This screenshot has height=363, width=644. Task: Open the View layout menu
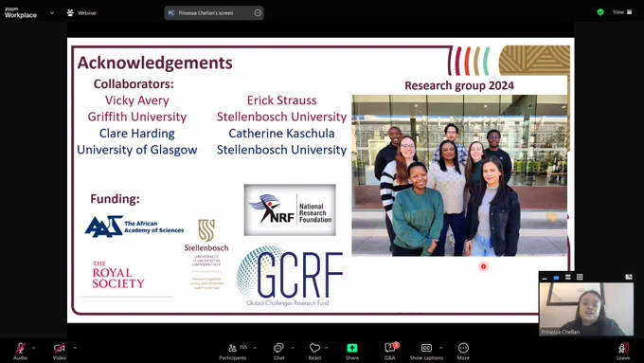coord(622,12)
